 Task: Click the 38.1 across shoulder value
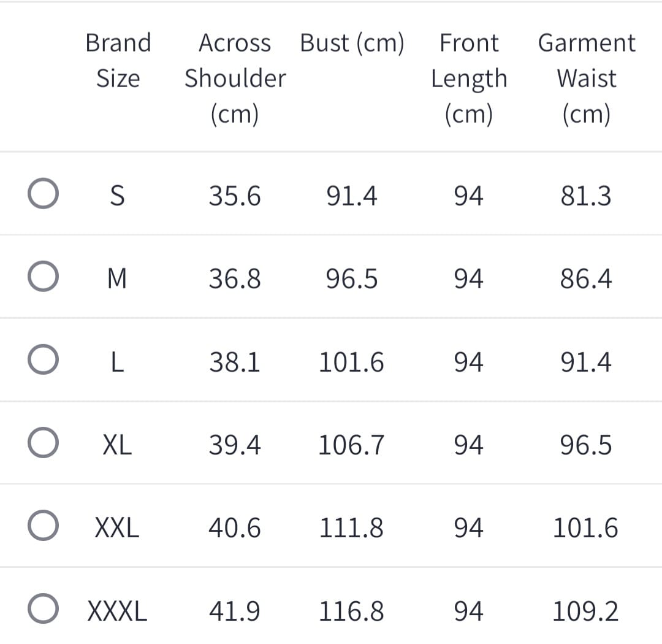click(235, 362)
